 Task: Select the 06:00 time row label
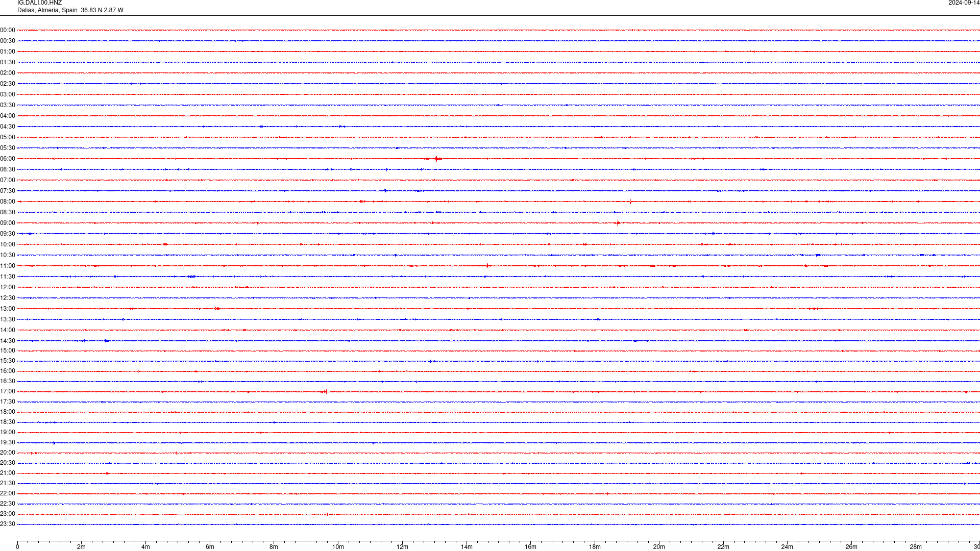click(8, 159)
